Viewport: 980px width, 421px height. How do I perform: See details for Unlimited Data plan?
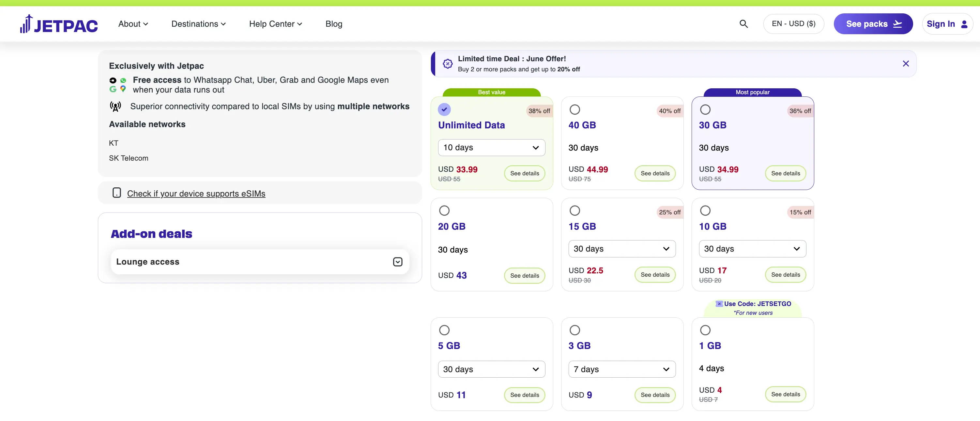click(x=524, y=173)
